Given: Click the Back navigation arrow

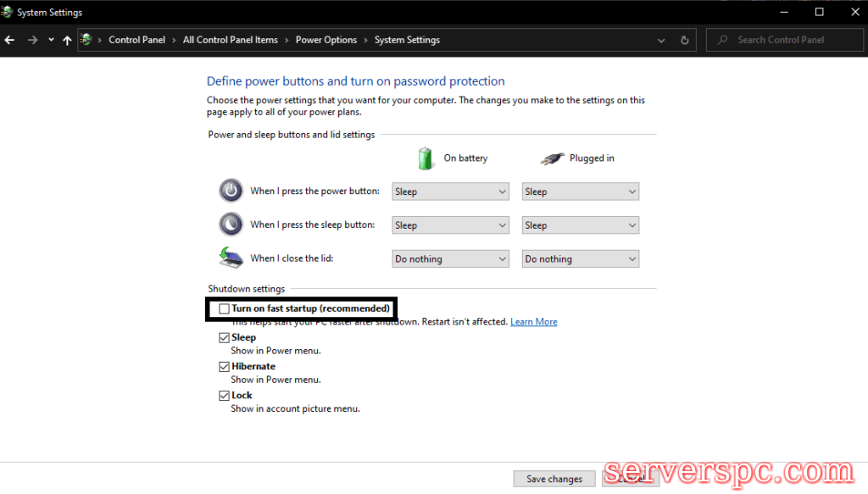Looking at the screenshot, I should point(10,40).
